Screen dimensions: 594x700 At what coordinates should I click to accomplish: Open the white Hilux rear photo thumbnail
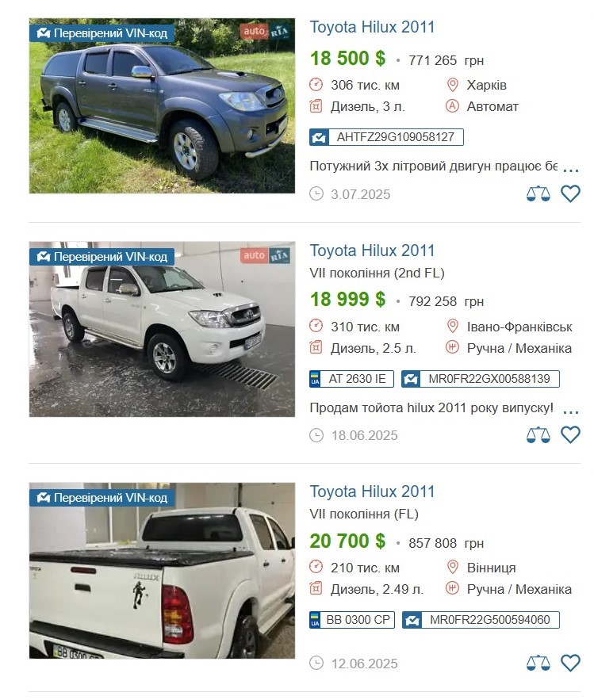162,571
